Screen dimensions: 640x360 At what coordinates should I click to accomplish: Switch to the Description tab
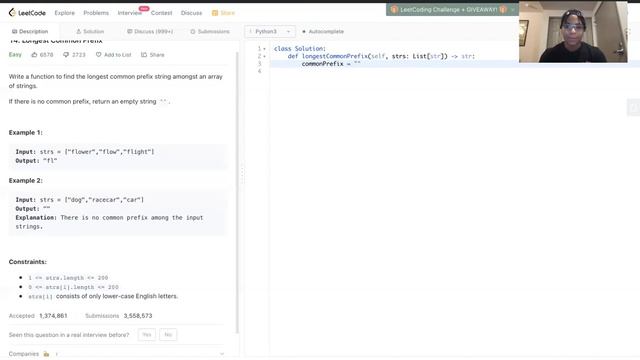pos(30,31)
